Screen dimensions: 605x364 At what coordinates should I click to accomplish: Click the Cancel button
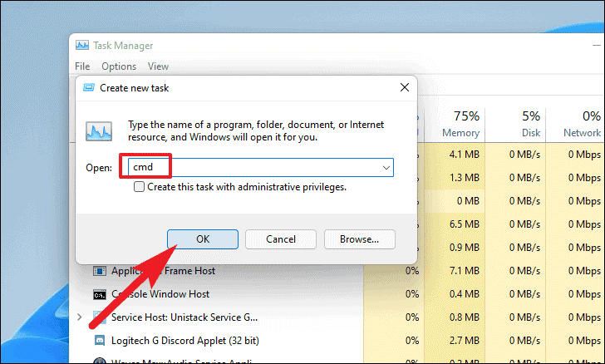point(280,239)
